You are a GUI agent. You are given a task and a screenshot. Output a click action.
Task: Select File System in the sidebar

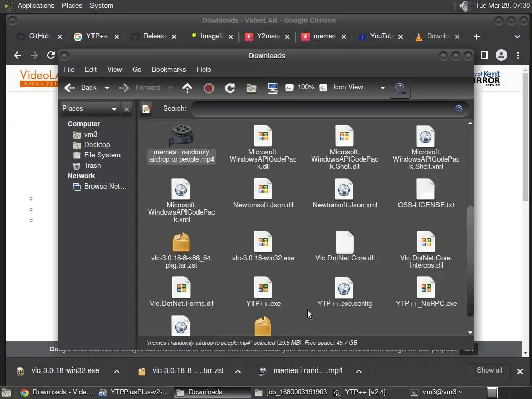click(97, 155)
